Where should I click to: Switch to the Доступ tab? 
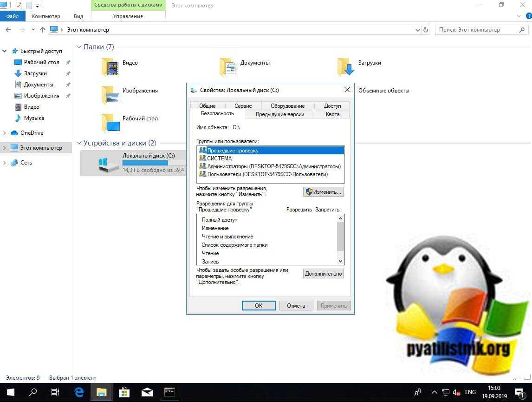pos(332,106)
